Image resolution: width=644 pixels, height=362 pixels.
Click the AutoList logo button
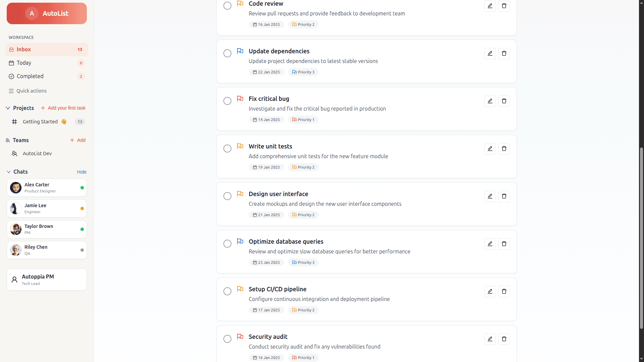[47, 13]
